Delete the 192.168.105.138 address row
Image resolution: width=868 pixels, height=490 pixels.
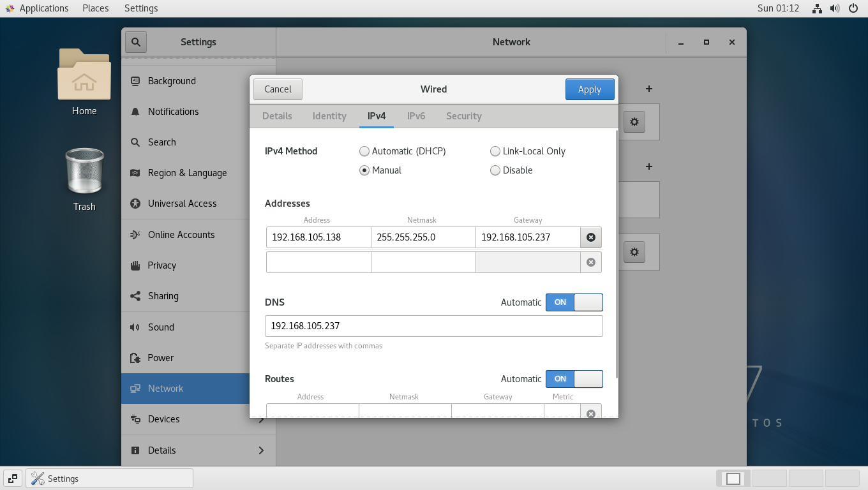coord(590,237)
